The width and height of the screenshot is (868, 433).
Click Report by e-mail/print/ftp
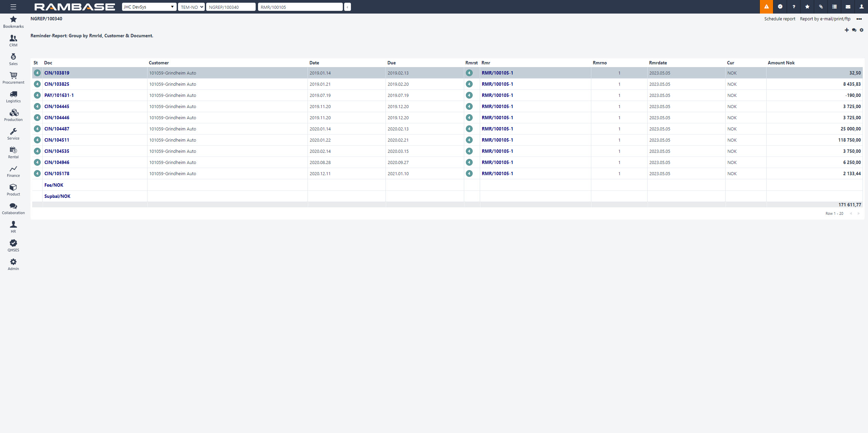(825, 19)
